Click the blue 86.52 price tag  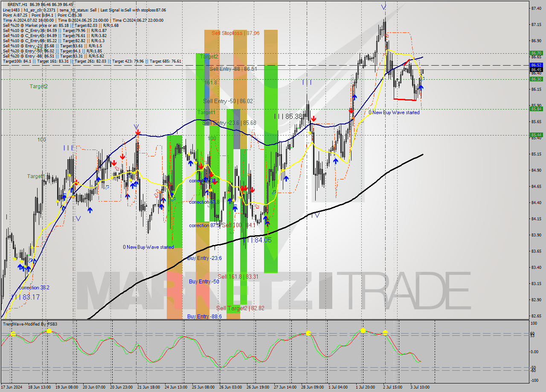536,65
